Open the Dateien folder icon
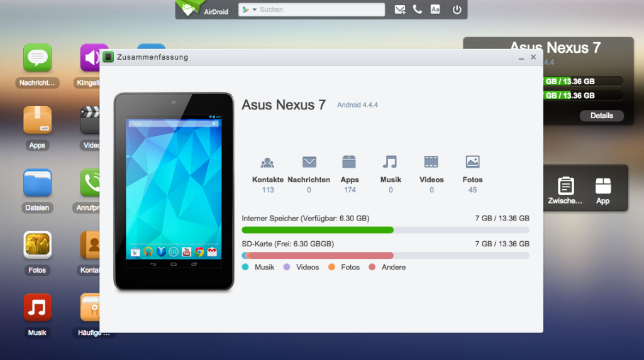This screenshot has width=644, height=360. tap(37, 183)
